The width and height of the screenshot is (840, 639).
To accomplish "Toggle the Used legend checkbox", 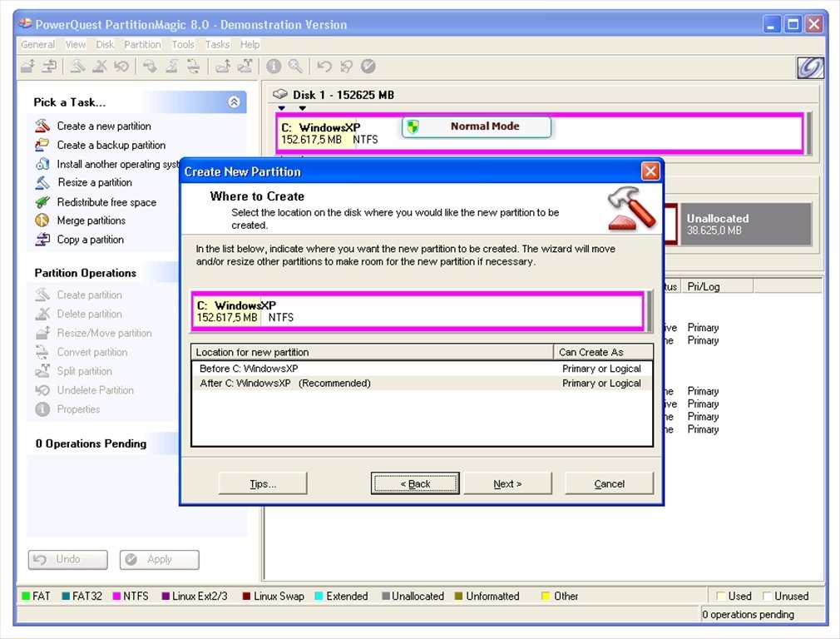I will coord(720,596).
